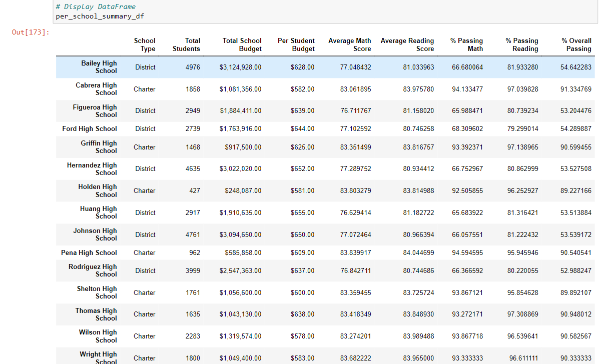Select the Figueroa High School row label
The image size is (599, 364).
pos(95,110)
